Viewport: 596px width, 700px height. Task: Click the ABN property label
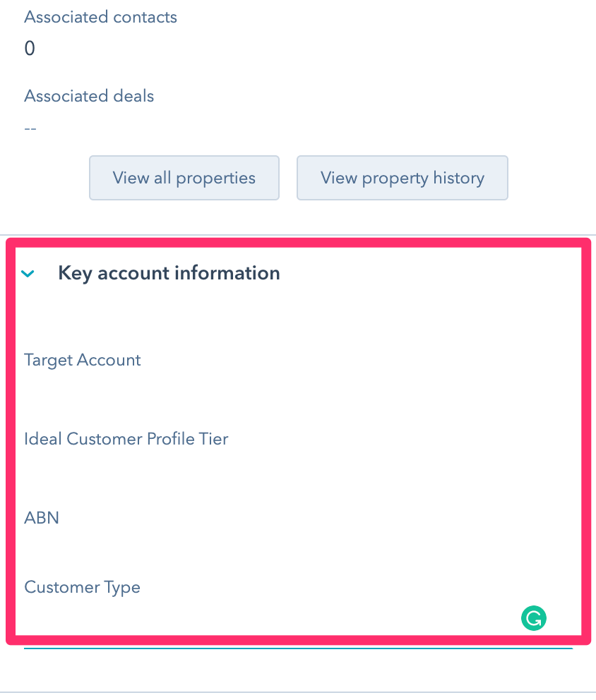pos(41,518)
